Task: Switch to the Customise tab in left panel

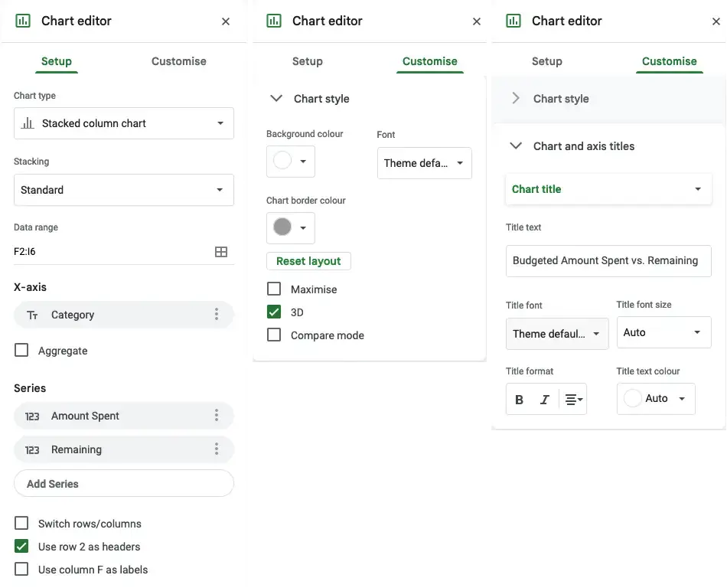Action: pos(178,61)
